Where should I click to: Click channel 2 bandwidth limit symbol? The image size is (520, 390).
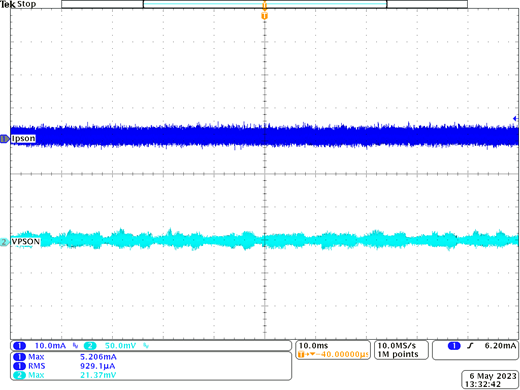point(146,346)
